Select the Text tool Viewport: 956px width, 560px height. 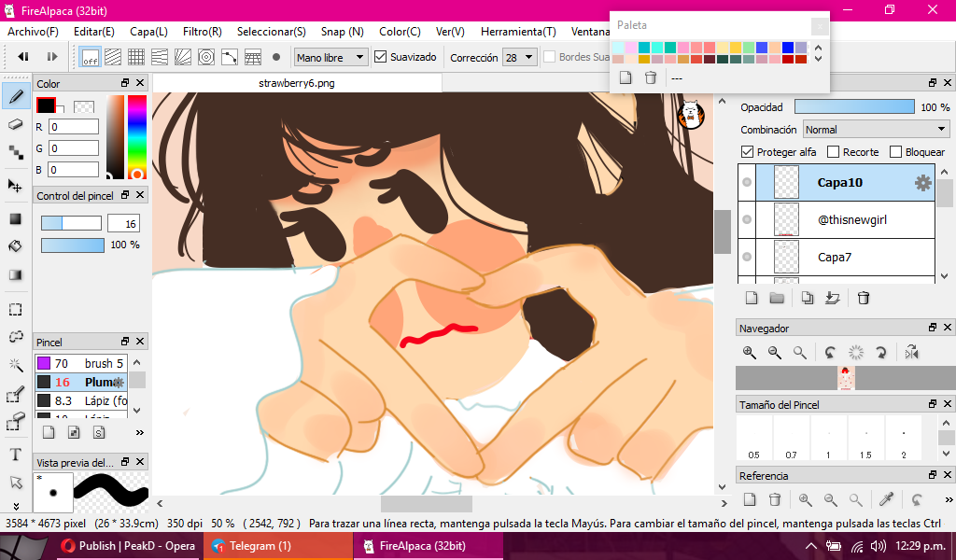point(15,455)
